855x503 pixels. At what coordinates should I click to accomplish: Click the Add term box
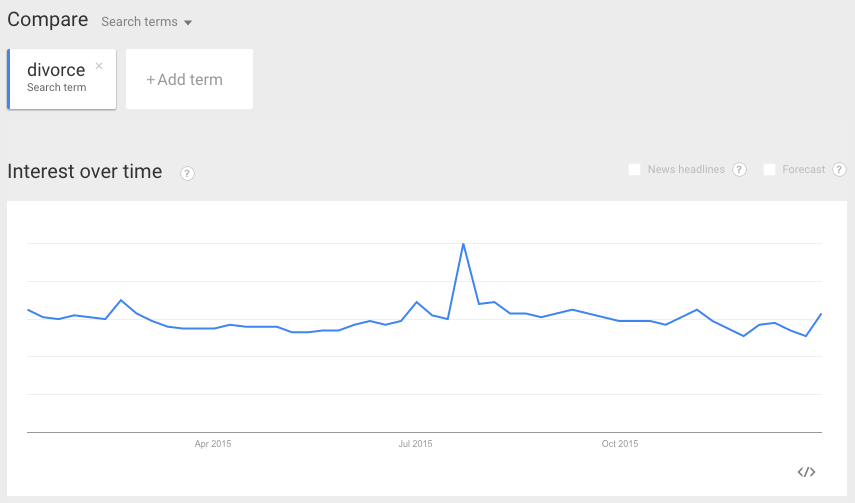coord(189,79)
